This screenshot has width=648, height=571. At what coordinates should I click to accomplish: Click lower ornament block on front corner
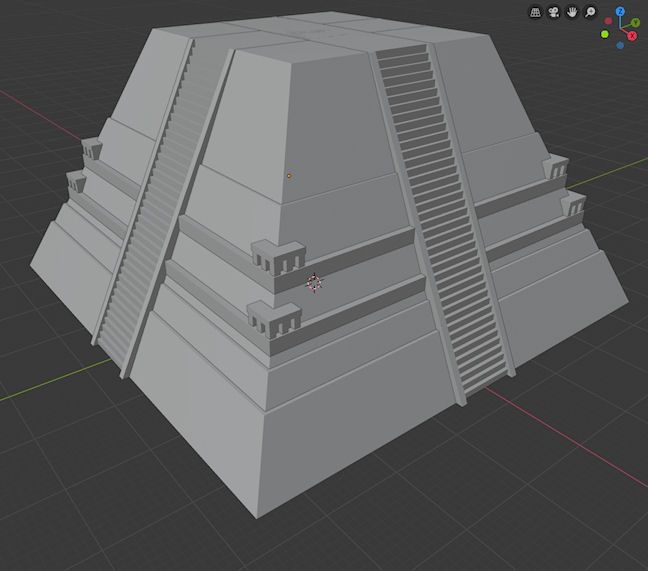coord(273,320)
